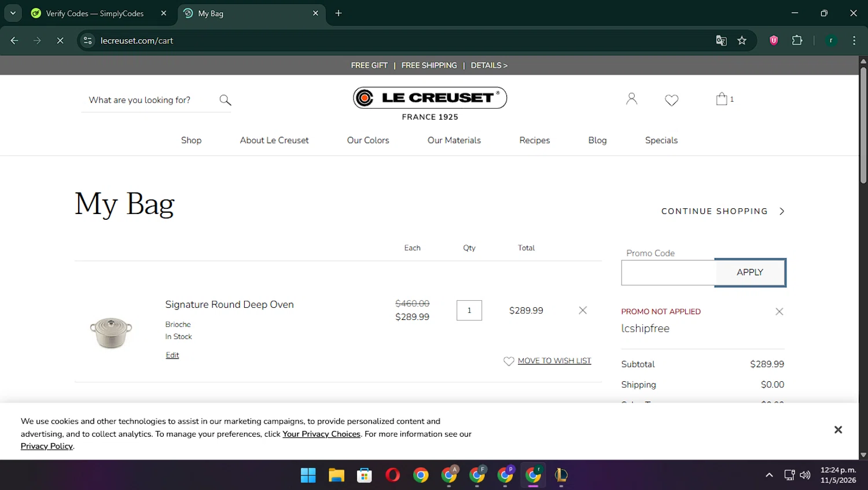Open site information icon in address bar
Screen dimensions: 868x490
coord(88,40)
